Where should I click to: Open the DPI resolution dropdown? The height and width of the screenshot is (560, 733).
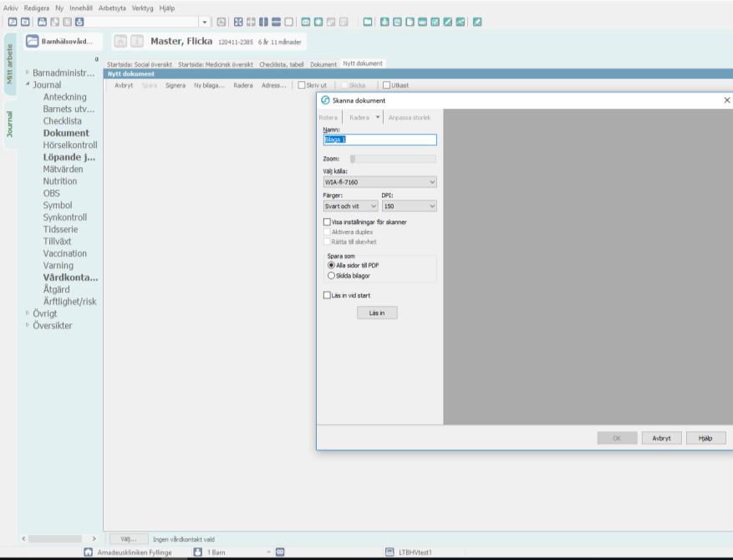(409, 206)
